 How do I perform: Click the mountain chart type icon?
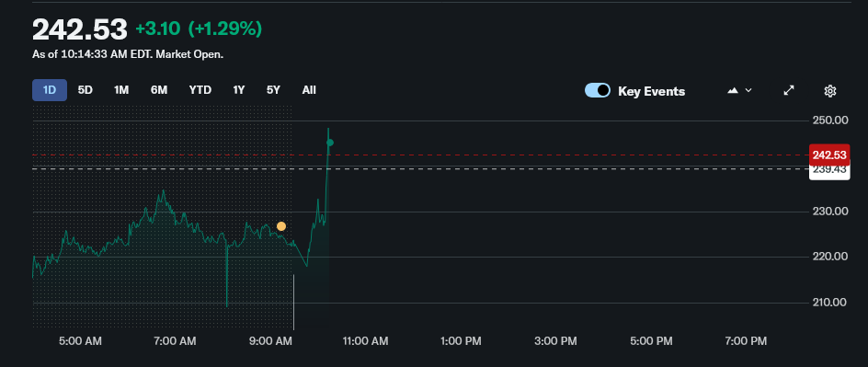pyautogui.click(x=733, y=90)
